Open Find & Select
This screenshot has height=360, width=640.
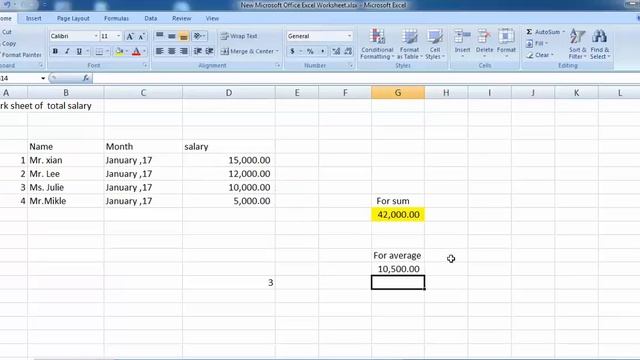coord(600,44)
